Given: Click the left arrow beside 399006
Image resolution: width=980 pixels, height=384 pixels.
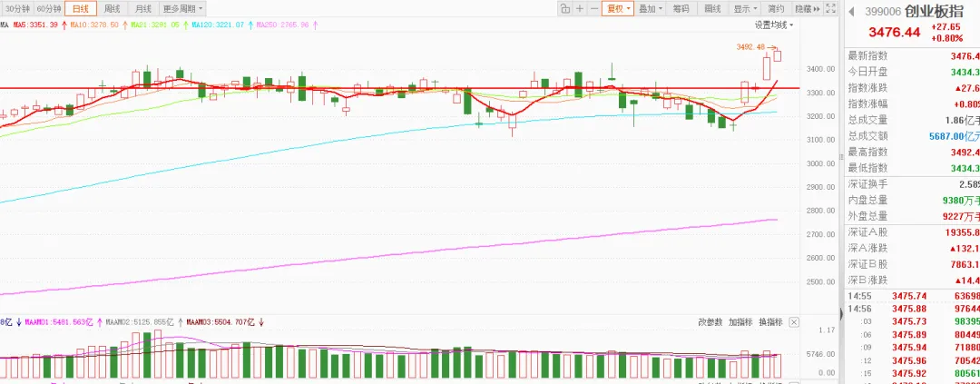Looking at the screenshot, I should [850, 11].
